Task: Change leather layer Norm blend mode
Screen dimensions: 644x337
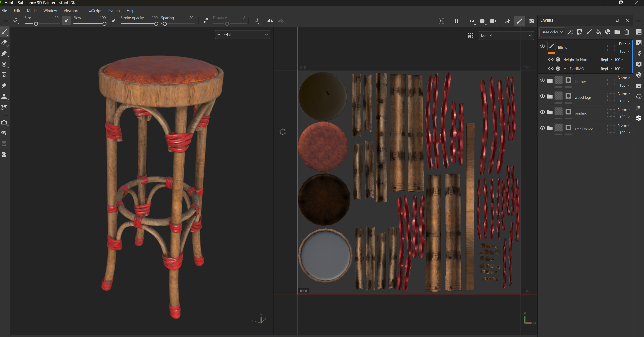Action: coord(623,78)
